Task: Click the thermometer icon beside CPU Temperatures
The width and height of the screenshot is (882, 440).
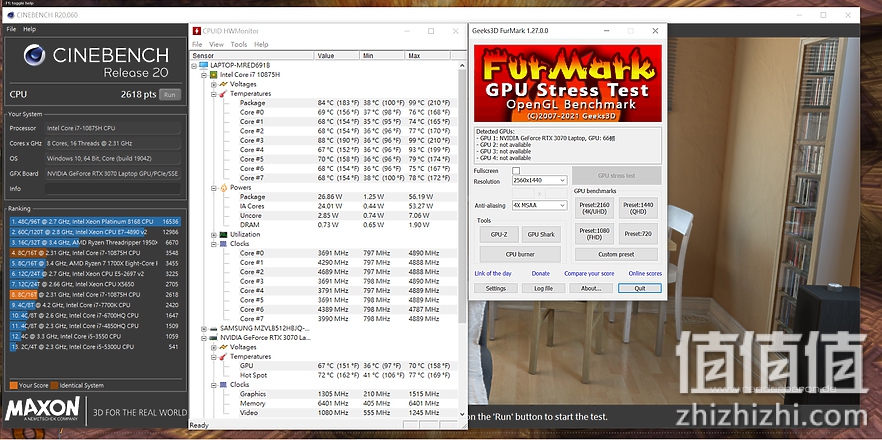Action: pos(223,94)
